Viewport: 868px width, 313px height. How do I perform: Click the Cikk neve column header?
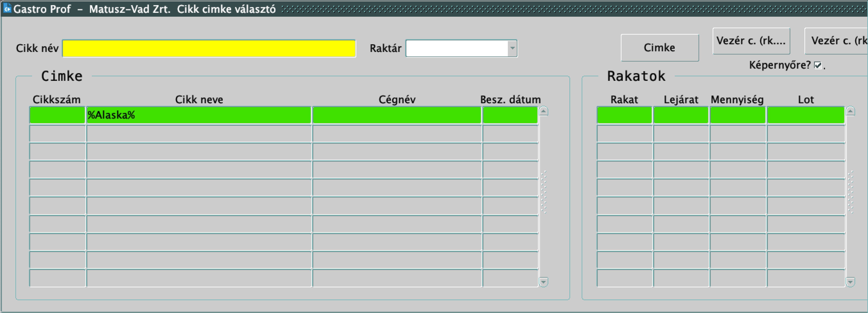[x=199, y=100]
